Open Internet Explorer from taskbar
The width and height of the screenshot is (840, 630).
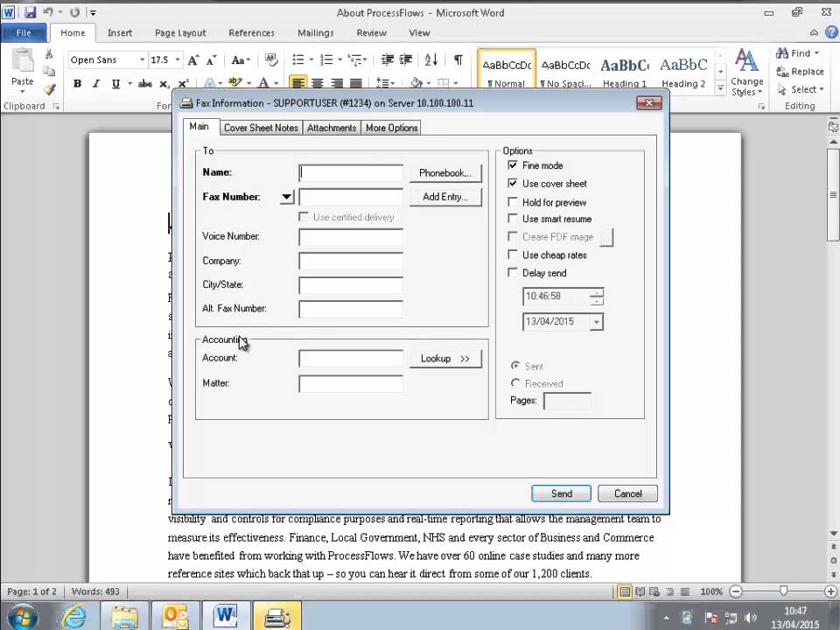click(73, 617)
